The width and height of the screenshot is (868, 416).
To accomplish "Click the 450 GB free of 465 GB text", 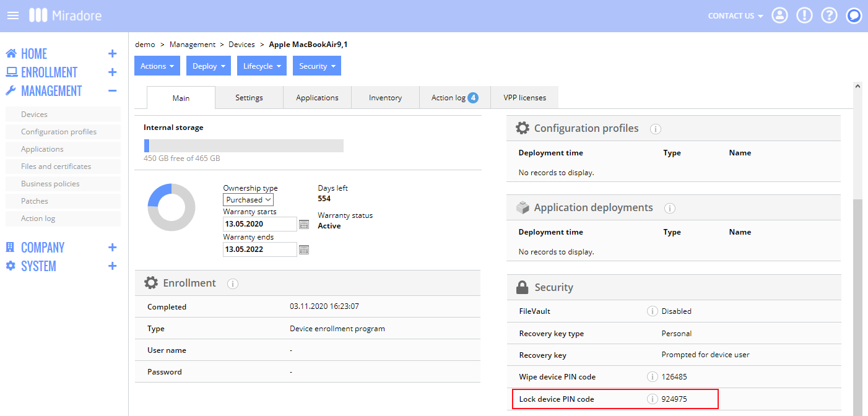I will 182,158.
